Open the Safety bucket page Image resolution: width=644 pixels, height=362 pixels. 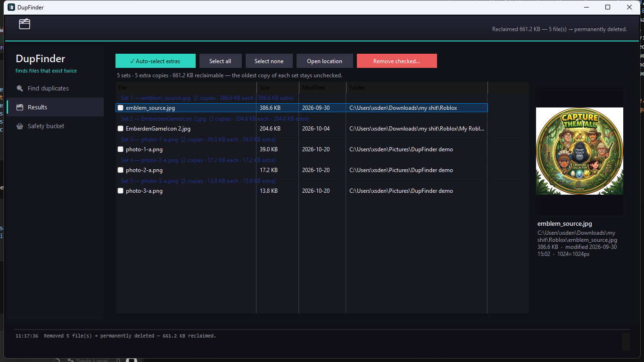pos(55,126)
